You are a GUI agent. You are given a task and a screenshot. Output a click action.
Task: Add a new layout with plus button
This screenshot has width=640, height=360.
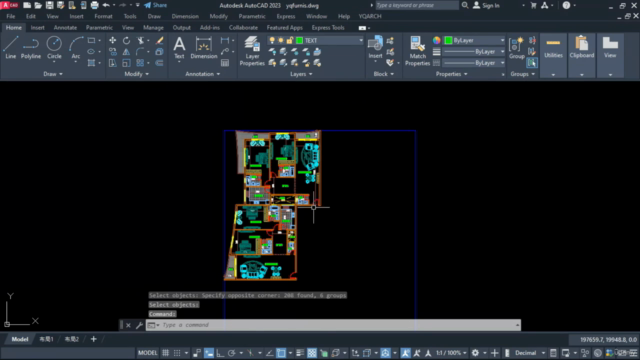coord(93,339)
